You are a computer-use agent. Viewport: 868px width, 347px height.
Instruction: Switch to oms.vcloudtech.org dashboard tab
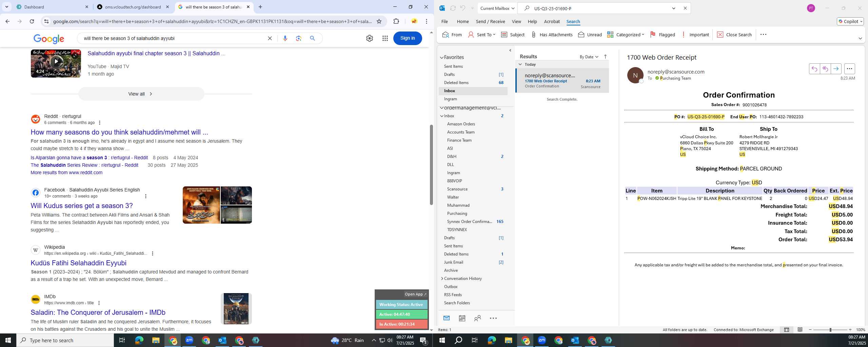pyautogui.click(x=133, y=7)
